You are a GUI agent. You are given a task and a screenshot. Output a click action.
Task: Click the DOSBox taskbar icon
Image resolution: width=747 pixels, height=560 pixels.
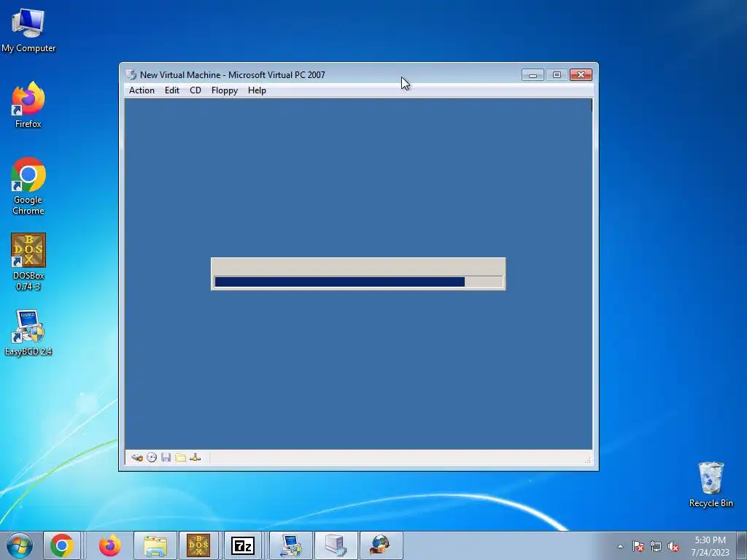coord(198,545)
